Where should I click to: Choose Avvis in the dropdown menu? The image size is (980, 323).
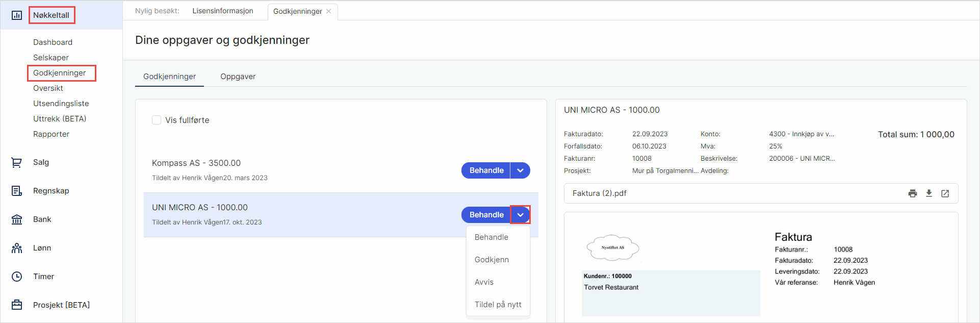(484, 282)
